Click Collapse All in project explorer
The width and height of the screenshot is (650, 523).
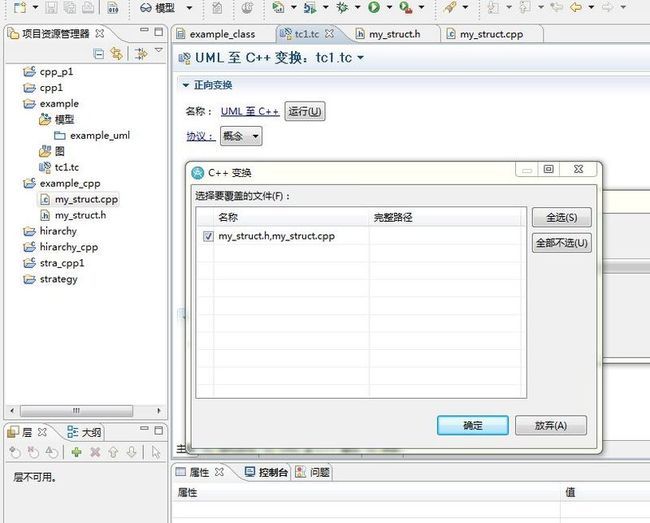tap(99, 53)
